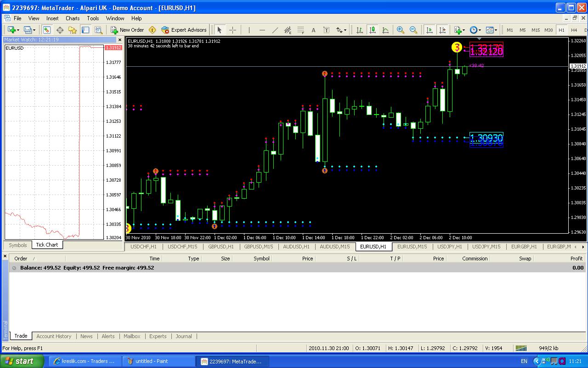The image size is (588, 368).
Task: Open the MetaEditor yellow diamond icon
Action: [x=152, y=30]
